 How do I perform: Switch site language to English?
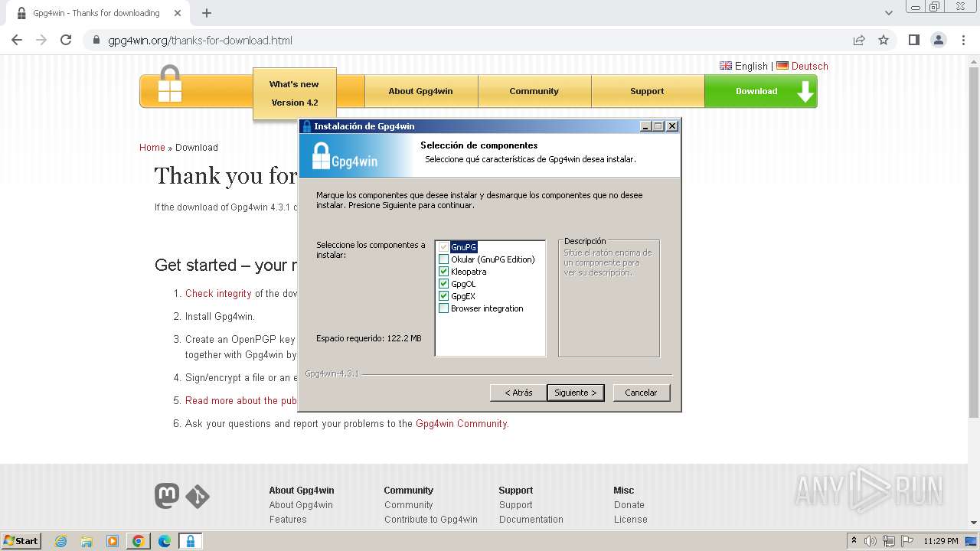tap(743, 66)
